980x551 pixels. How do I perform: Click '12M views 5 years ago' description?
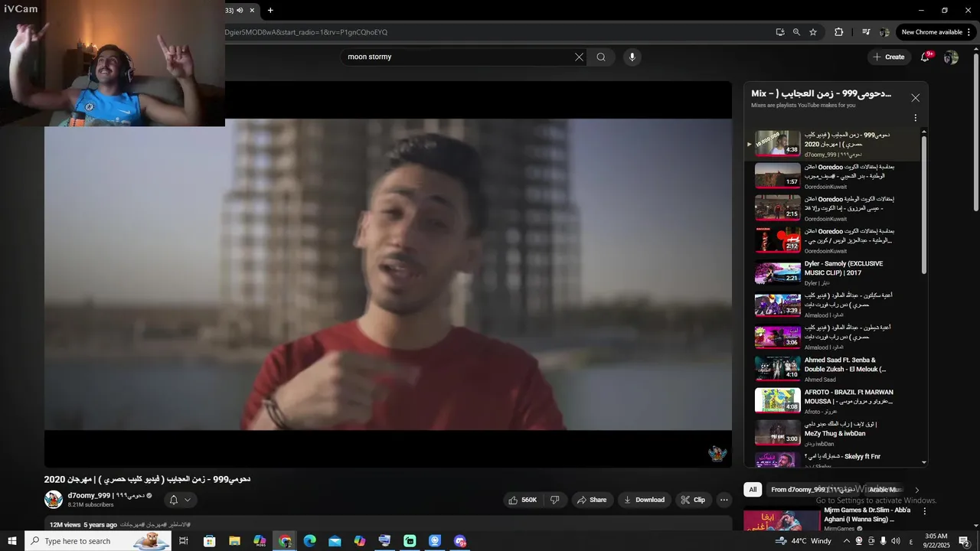click(83, 525)
